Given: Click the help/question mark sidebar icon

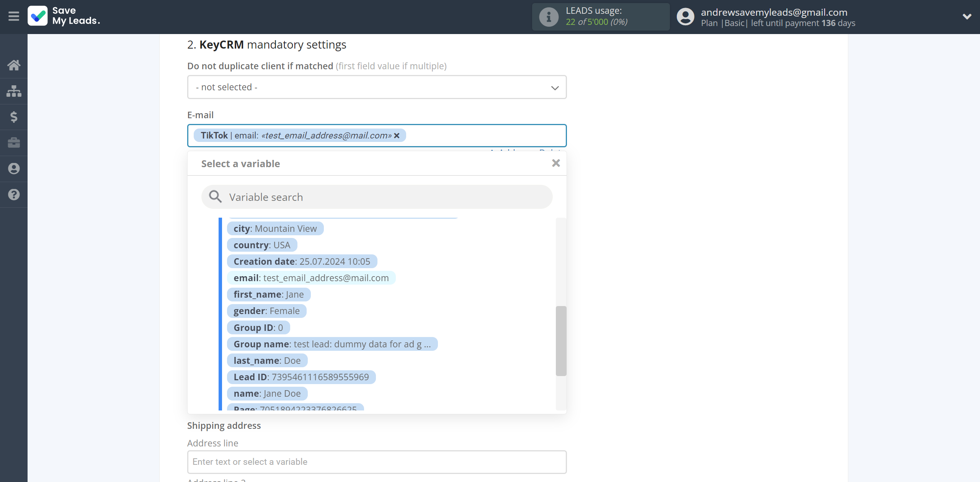Looking at the screenshot, I should (x=14, y=194).
